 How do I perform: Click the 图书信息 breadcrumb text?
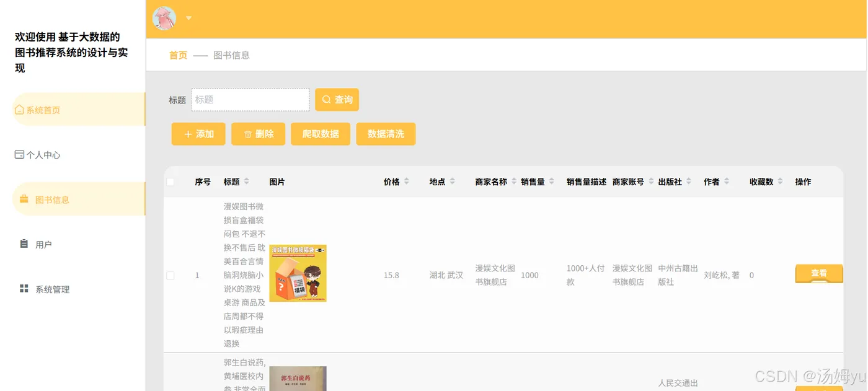(x=231, y=55)
